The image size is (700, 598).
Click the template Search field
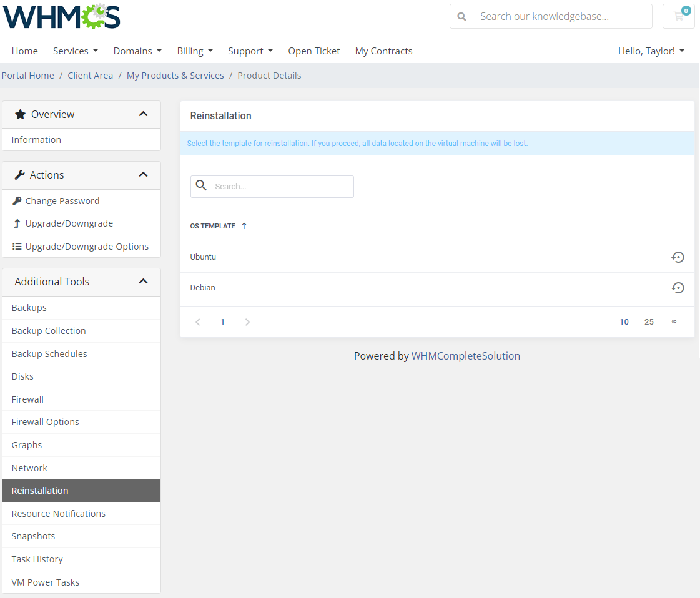[x=272, y=187]
